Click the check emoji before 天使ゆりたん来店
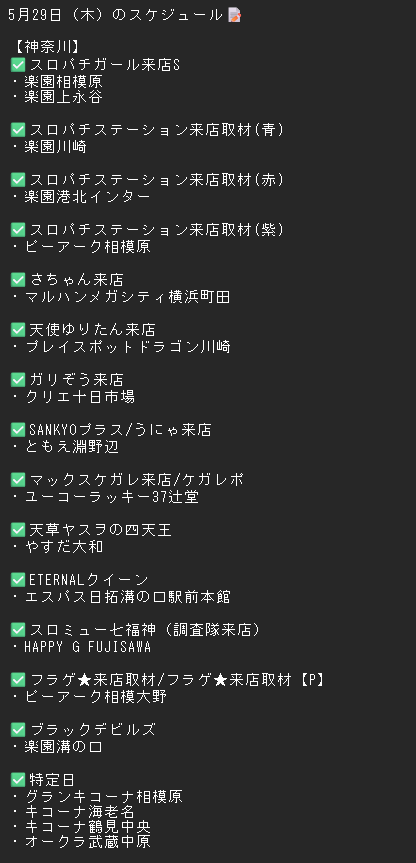Image resolution: width=416 pixels, height=863 pixels. pos(18,330)
